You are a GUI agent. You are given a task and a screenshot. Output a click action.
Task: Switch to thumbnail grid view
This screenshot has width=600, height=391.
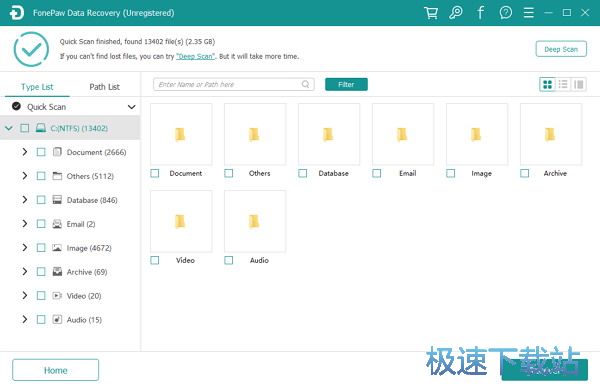(x=548, y=84)
